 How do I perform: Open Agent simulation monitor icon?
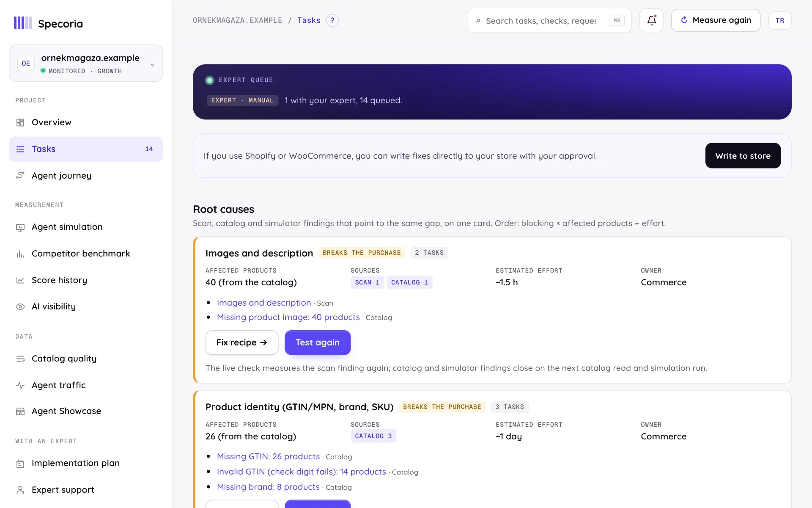(x=20, y=227)
